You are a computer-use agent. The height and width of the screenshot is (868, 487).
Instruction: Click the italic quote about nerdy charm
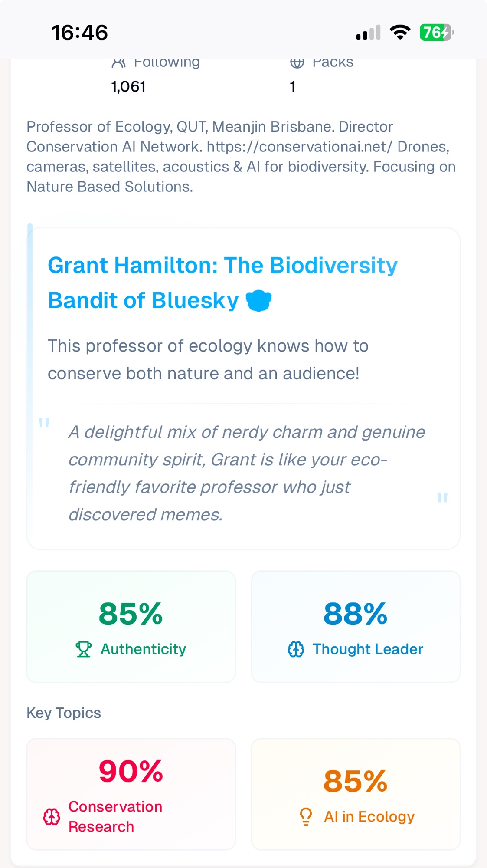click(246, 473)
